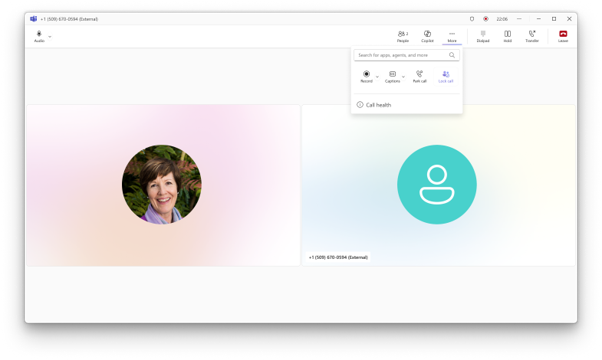602x360 pixels.
Task: Expand the Audio options chevron
Action: point(50,37)
